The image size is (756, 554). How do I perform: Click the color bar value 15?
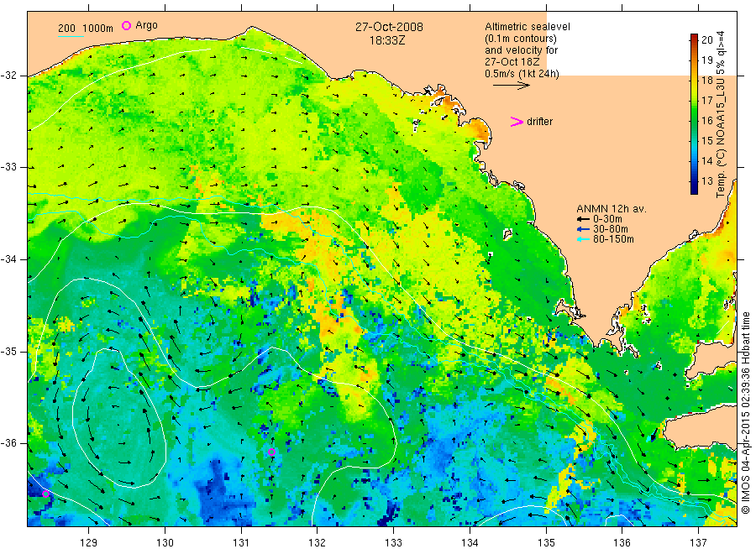(706, 141)
